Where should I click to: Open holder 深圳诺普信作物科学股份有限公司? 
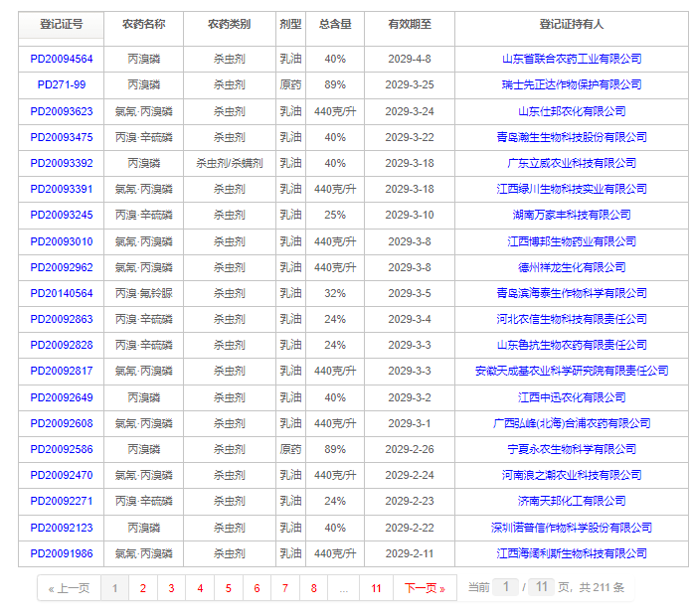(x=572, y=528)
